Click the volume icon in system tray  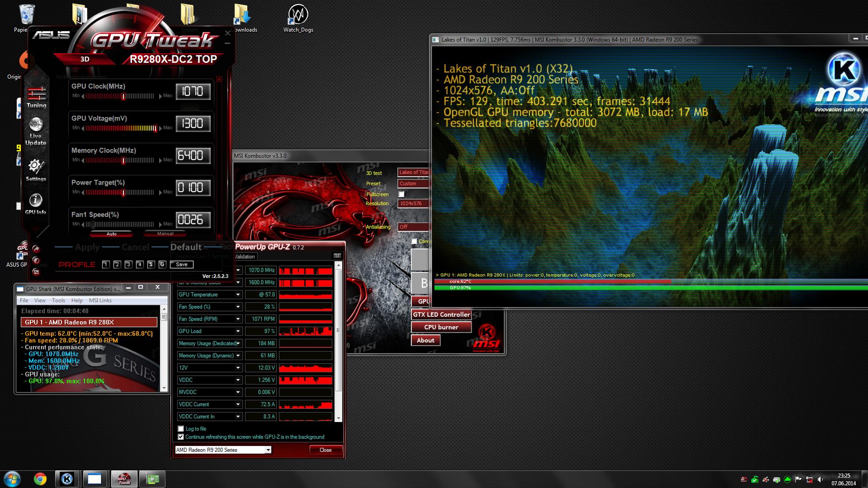pyautogui.click(x=820, y=479)
